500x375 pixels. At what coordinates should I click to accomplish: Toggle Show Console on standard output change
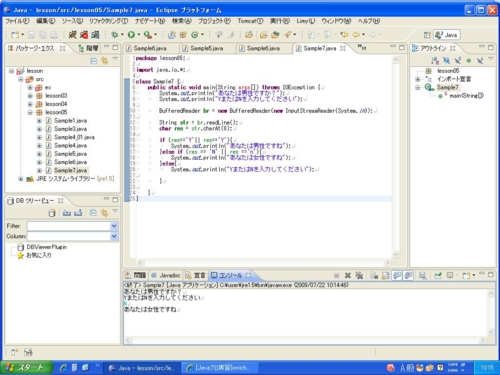pos(397,275)
